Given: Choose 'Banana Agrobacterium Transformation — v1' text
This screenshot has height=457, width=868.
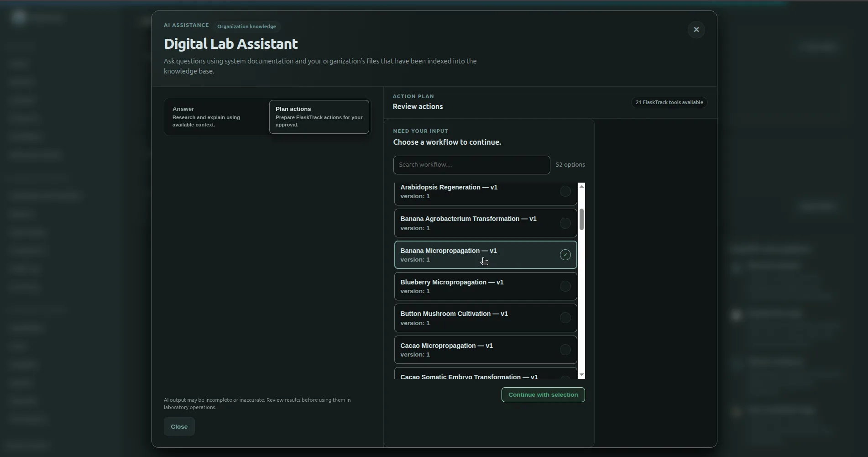Looking at the screenshot, I should [x=468, y=219].
